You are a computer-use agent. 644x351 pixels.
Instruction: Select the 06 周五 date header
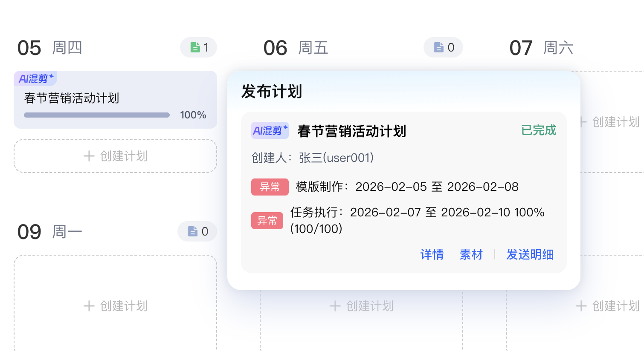coord(296,48)
